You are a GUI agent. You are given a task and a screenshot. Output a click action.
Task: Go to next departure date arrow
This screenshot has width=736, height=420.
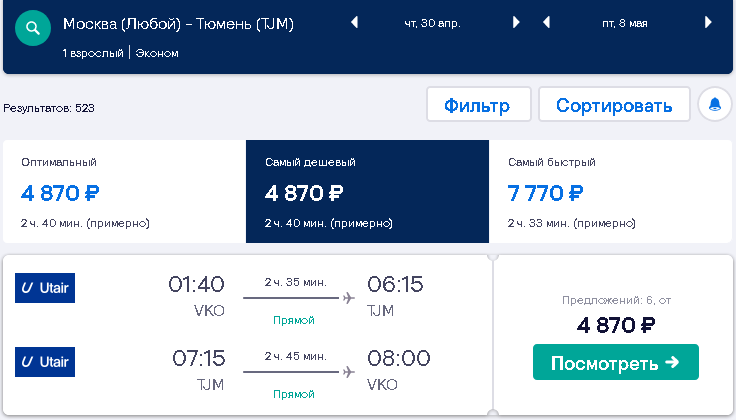(516, 22)
